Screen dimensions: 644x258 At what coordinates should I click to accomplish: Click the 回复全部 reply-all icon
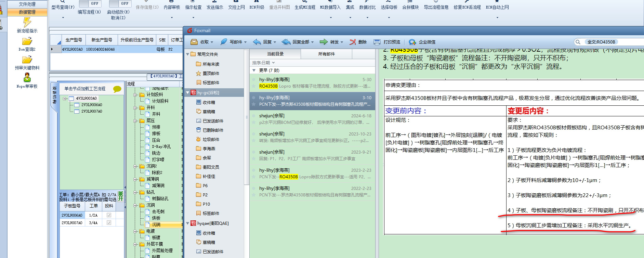point(286,42)
